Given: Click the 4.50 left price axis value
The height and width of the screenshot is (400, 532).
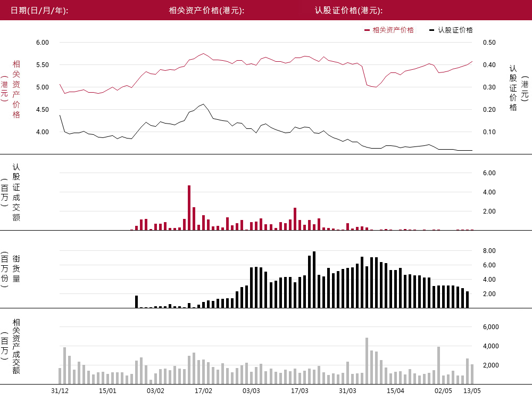Looking at the screenshot, I should [43, 110].
